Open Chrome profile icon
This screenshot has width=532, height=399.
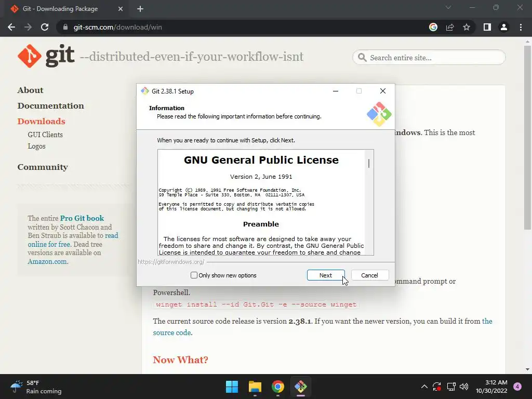504,27
